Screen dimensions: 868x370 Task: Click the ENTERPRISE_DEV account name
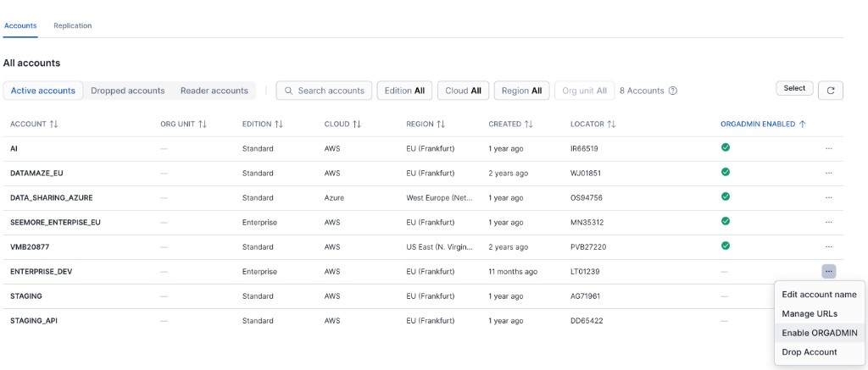pyautogui.click(x=42, y=272)
